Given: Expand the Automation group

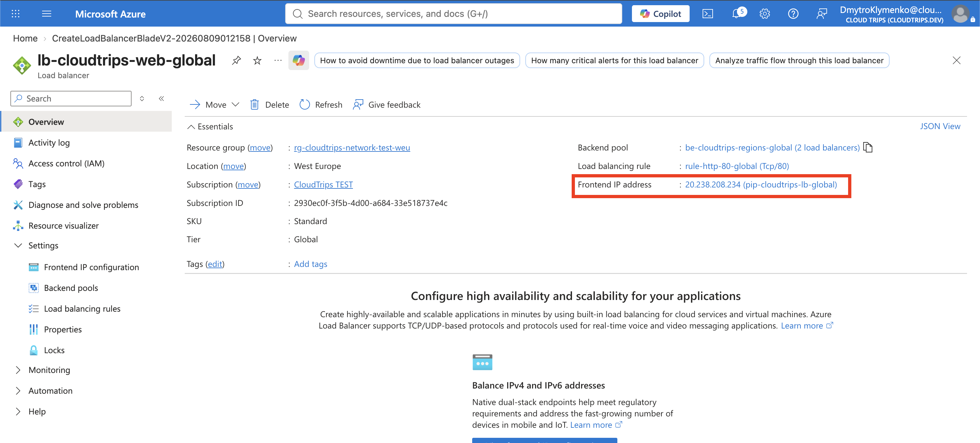Looking at the screenshot, I should pyautogui.click(x=18, y=390).
